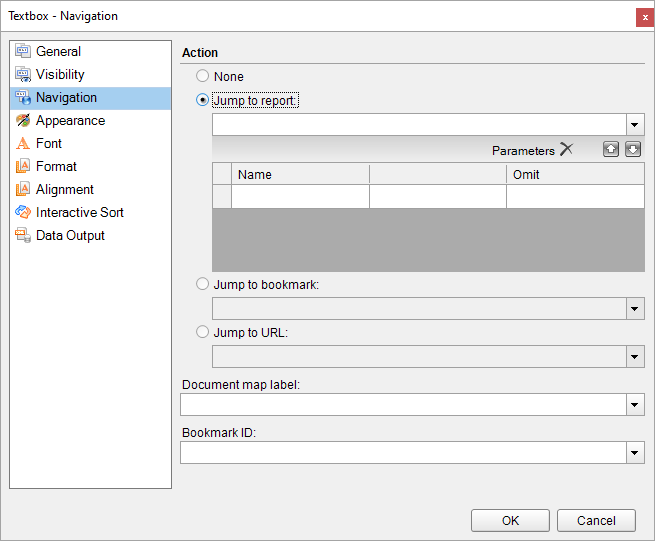Click the empty middle value cell
655x541 pixels.
(x=438, y=196)
